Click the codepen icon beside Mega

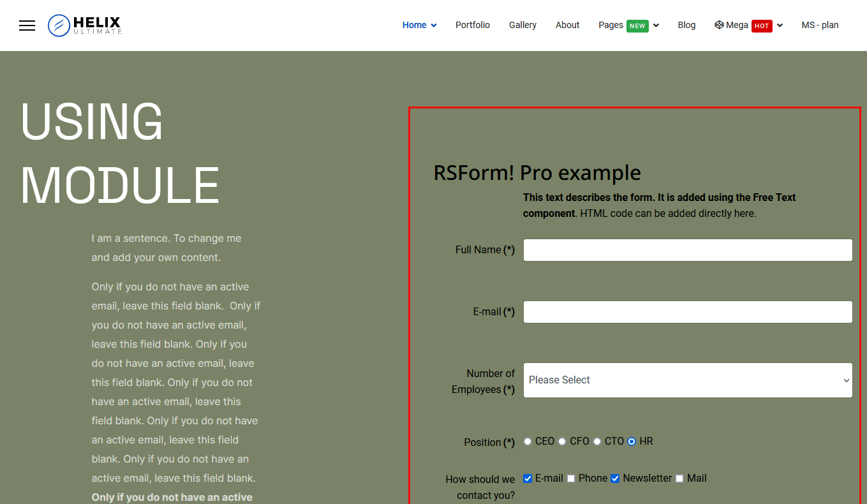719,25
